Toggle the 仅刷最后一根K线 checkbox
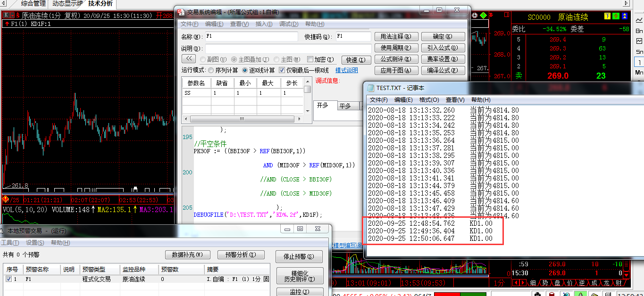Image resolution: width=644 pixels, height=296 pixels. pyautogui.click(x=282, y=70)
